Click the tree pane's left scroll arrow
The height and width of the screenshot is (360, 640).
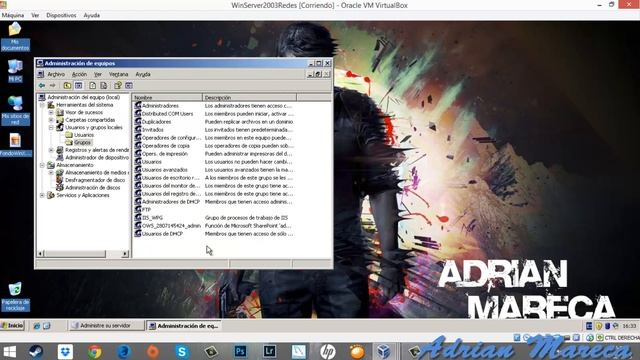pyautogui.click(x=40, y=253)
